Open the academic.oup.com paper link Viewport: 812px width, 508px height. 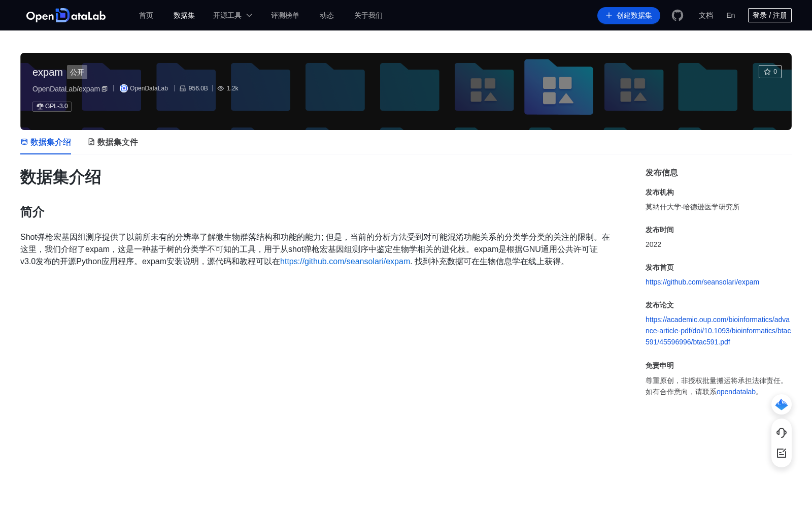click(x=718, y=331)
